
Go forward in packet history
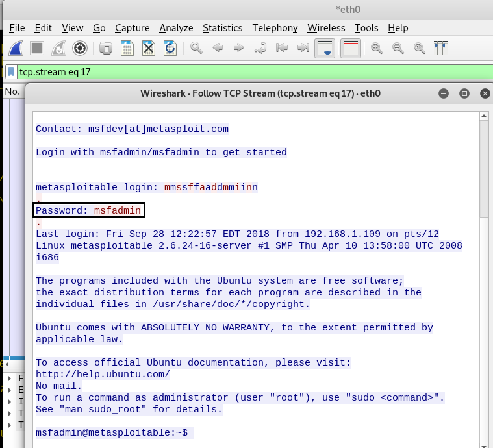pyautogui.click(x=239, y=48)
